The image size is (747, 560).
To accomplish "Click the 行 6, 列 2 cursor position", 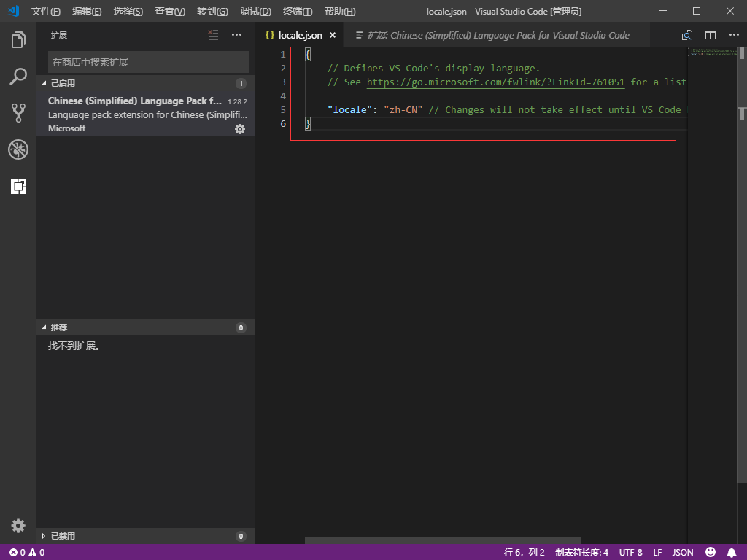I will coord(524,553).
